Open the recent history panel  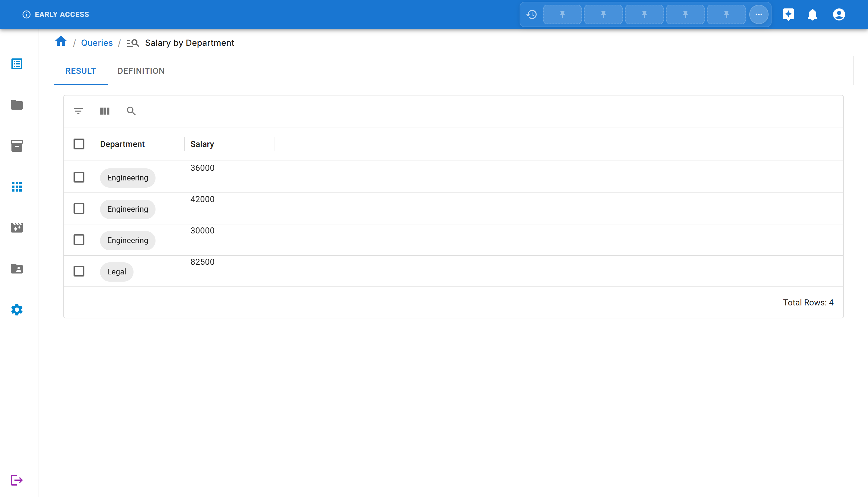[531, 14]
